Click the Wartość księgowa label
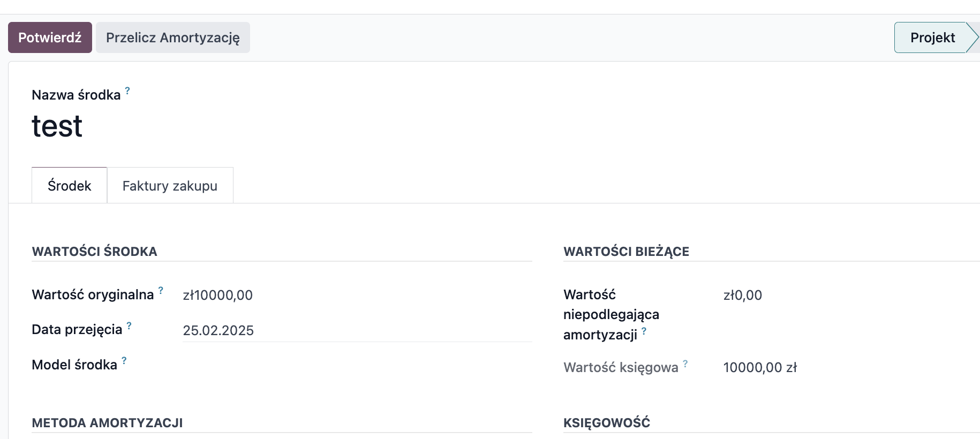 621,367
